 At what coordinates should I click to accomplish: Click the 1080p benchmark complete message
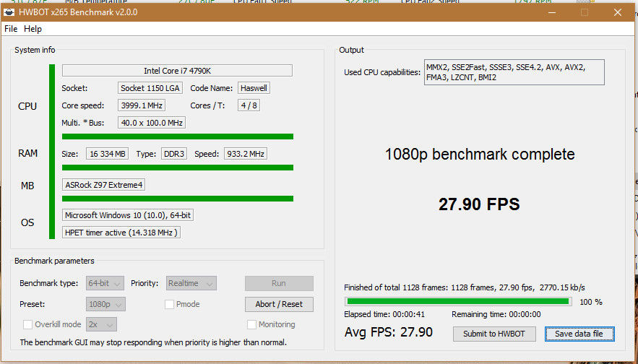pyautogui.click(x=480, y=155)
